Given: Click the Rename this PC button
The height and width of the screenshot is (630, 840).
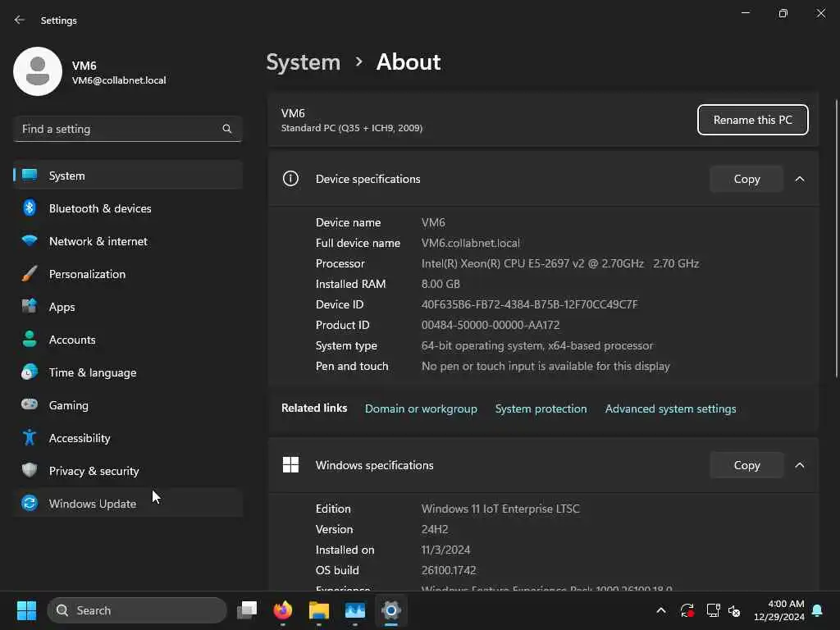Looking at the screenshot, I should point(752,120).
